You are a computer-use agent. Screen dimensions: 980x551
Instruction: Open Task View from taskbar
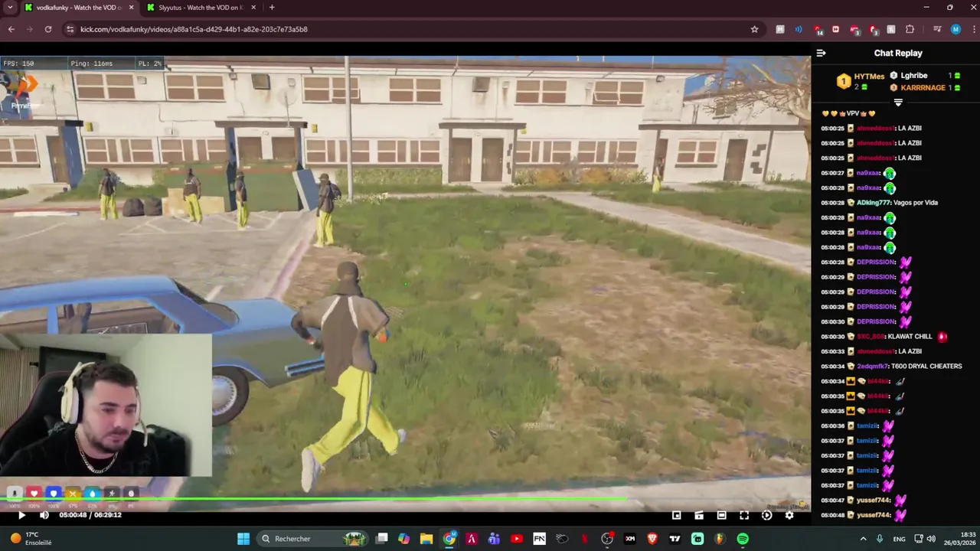pos(382,539)
